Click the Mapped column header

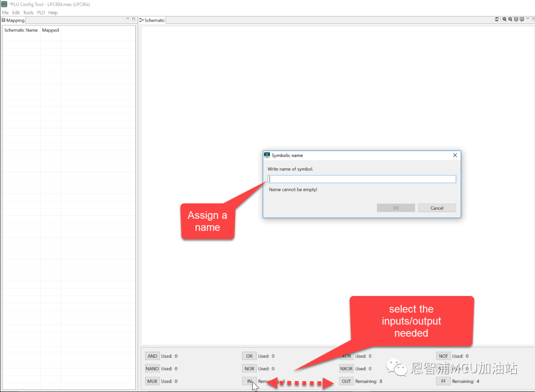coord(51,30)
